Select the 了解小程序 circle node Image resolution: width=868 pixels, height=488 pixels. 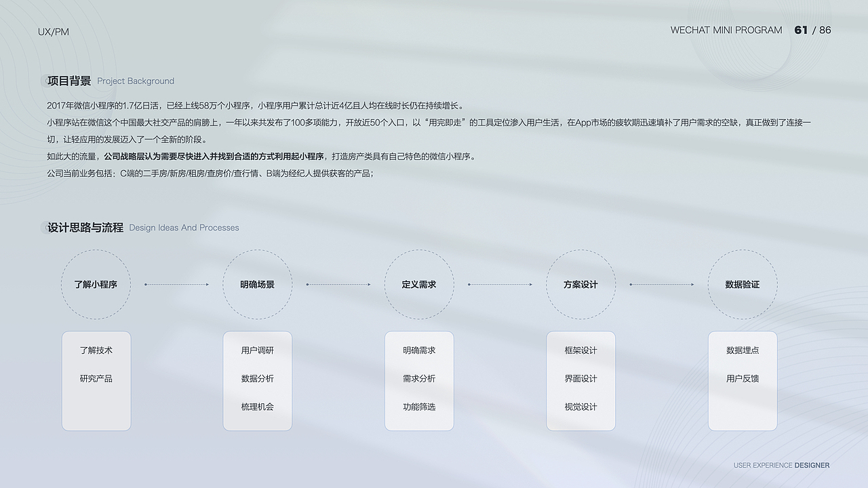[x=96, y=285]
